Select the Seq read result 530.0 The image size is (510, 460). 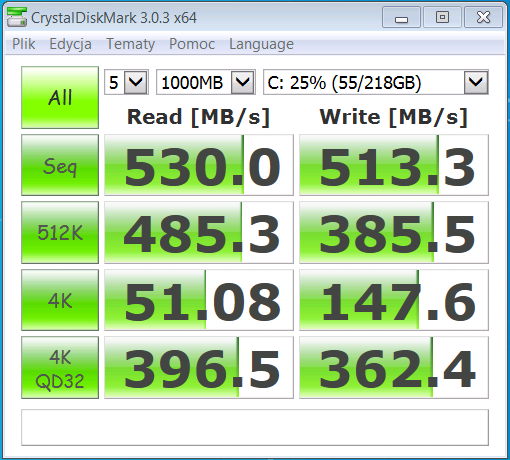pos(199,165)
